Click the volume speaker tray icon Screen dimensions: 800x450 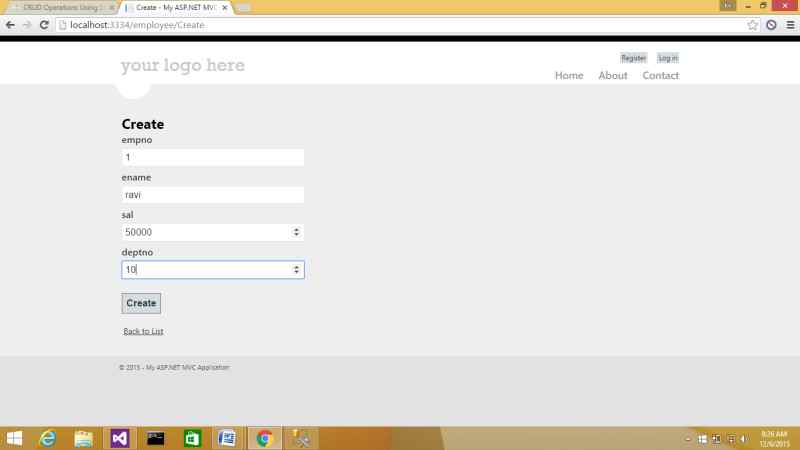[x=745, y=439]
